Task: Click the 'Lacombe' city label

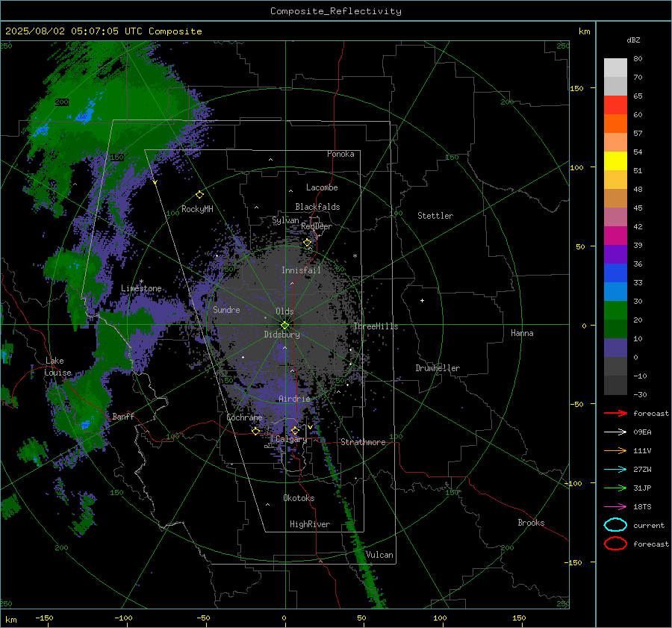Action: pyautogui.click(x=322, y=187)
